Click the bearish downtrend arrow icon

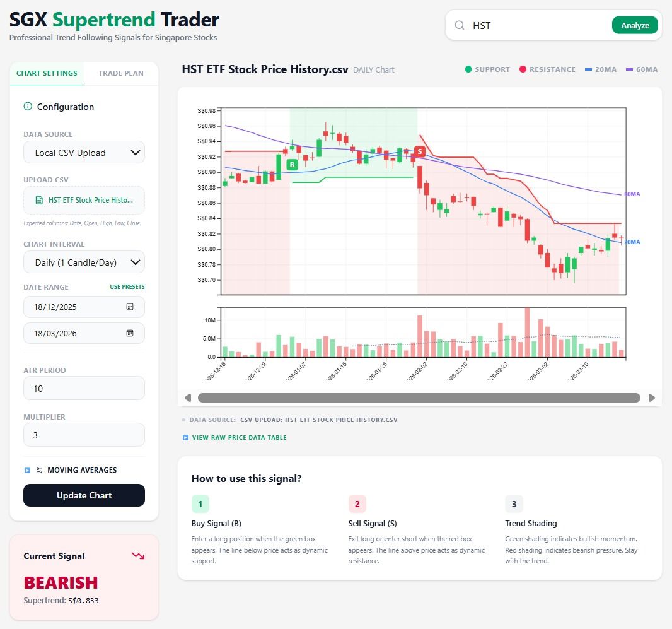click(137, 556)
